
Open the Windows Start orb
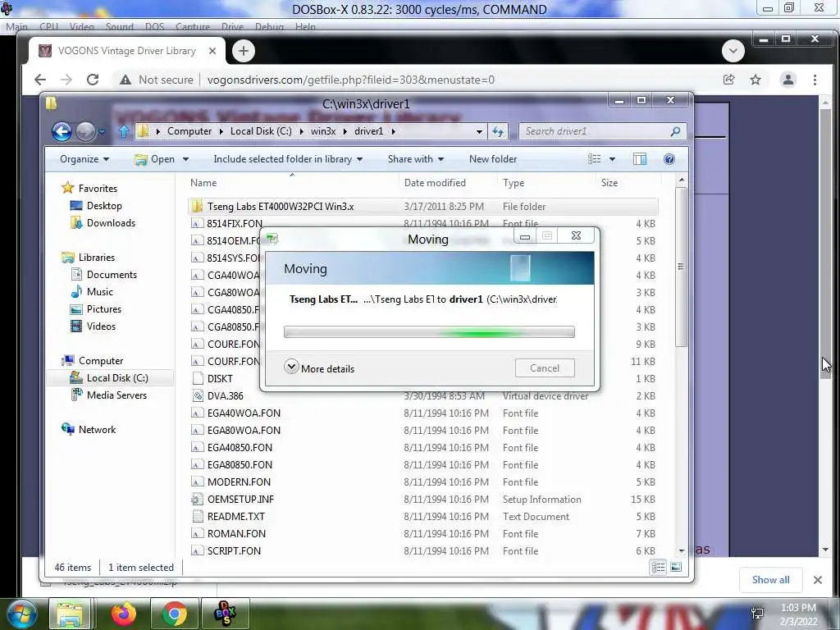click(21, 614)
